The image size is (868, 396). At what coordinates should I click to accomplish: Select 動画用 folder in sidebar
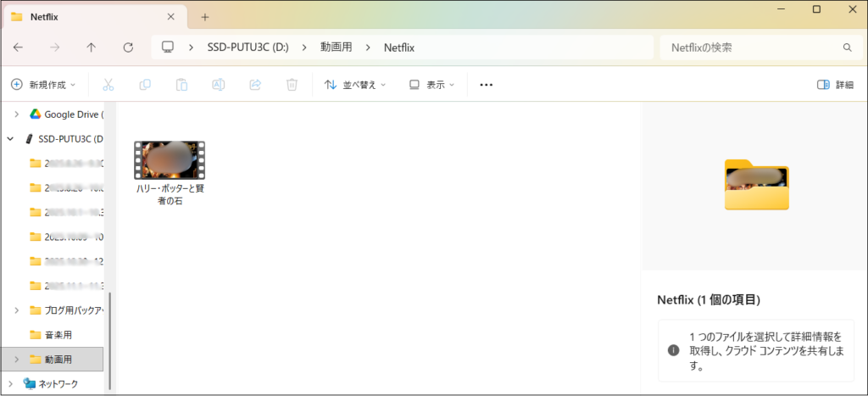[52, 360]
